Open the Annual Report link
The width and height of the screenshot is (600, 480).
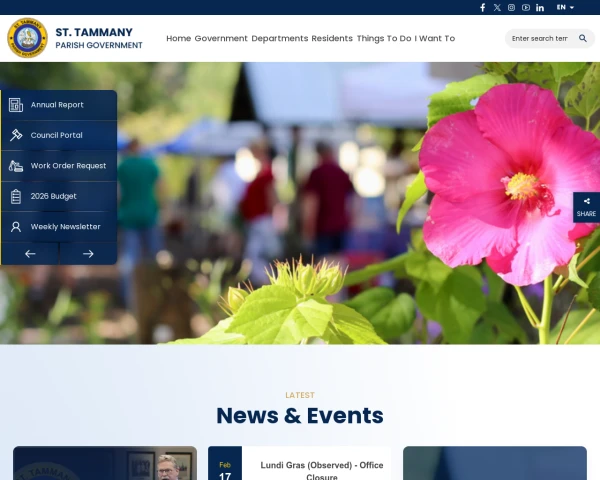click(57, 105)
